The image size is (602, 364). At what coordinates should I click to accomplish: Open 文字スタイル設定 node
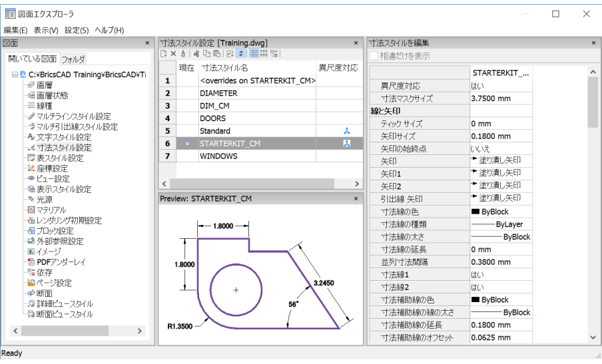click(x=64, y=137)
